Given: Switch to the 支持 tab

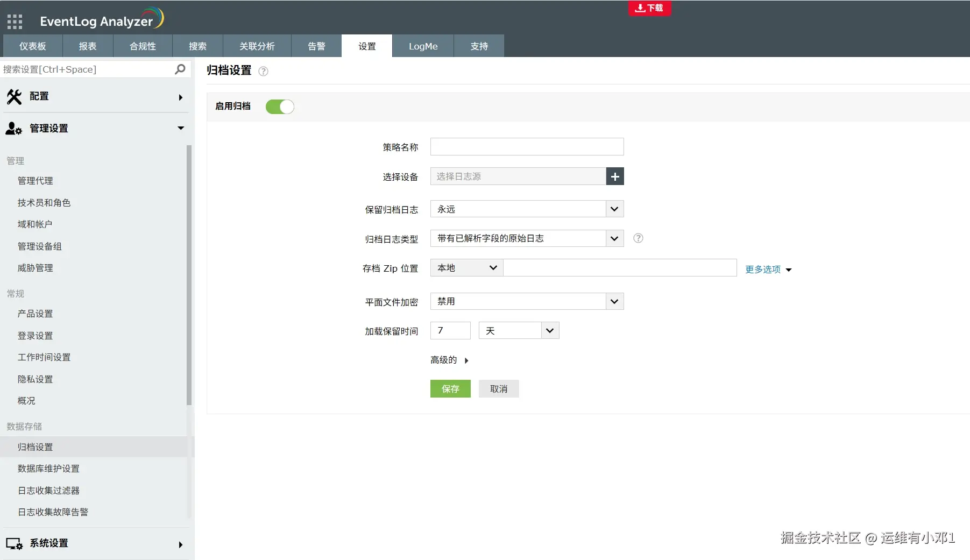Looking at the screenshot, I should 479,46.
